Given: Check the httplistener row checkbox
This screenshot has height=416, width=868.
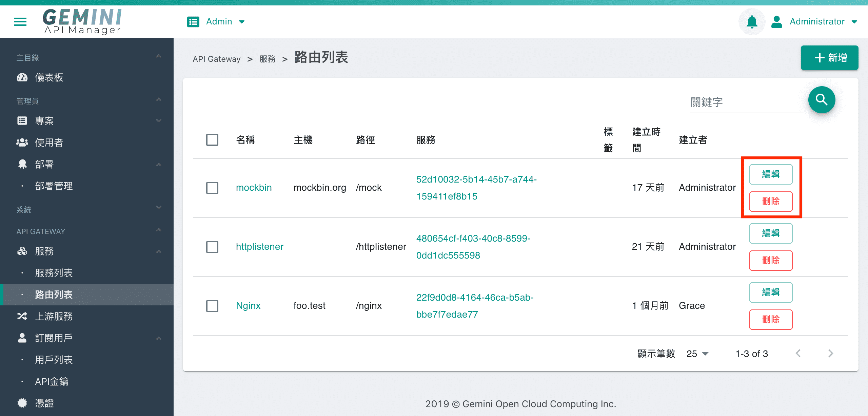Looking at the screenshot, I should [212, 247].
